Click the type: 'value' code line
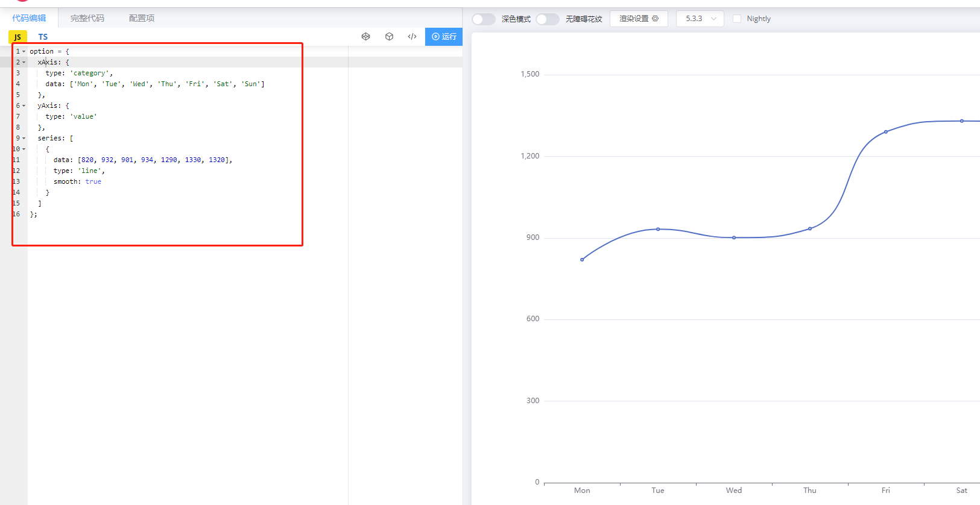Screen dimensions: 980x505 (x=71, y=117)
